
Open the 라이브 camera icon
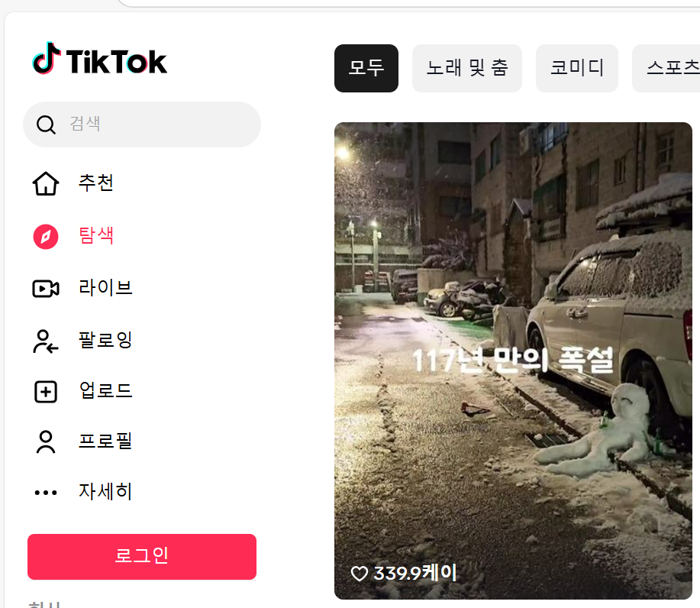click(46, 289)
